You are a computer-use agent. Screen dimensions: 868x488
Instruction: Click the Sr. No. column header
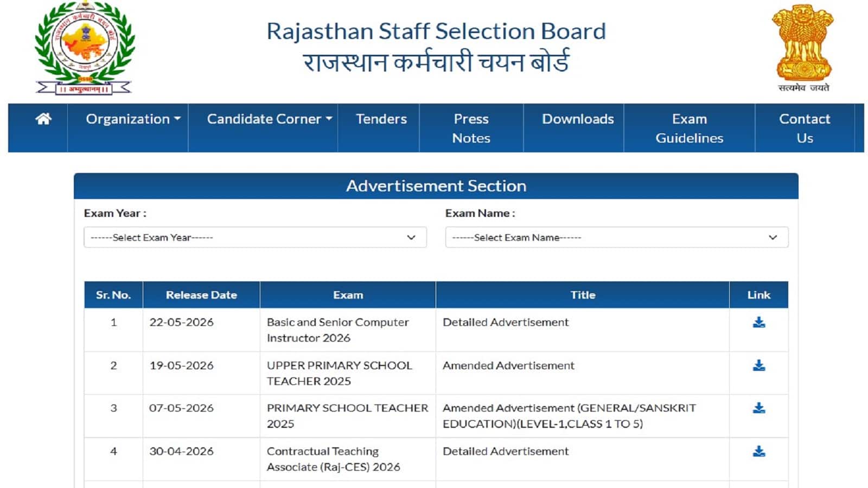coord(113,295)
